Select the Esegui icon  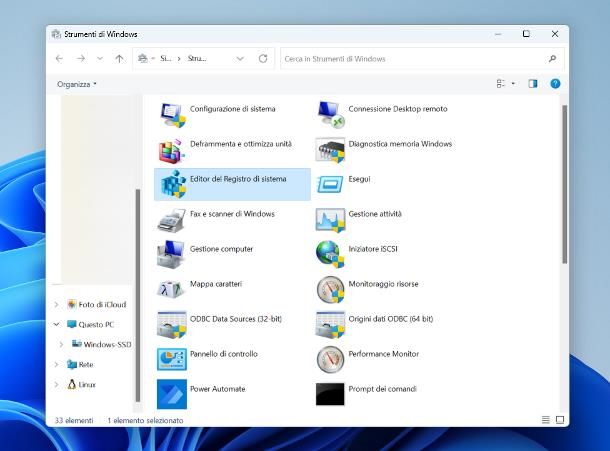[330, 184]
